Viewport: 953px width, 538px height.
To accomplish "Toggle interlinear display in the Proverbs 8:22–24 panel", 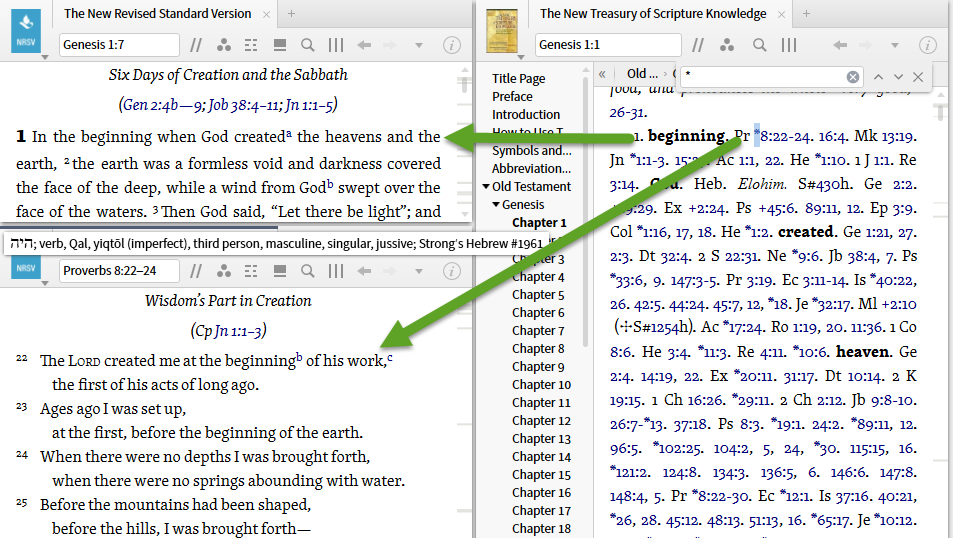I will (x=251, y=270).
